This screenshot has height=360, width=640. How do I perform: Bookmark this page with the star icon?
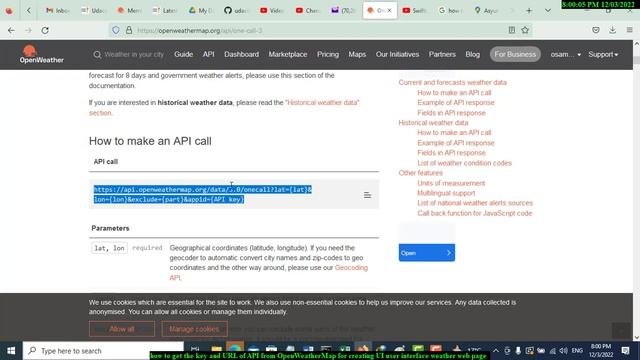525,30
